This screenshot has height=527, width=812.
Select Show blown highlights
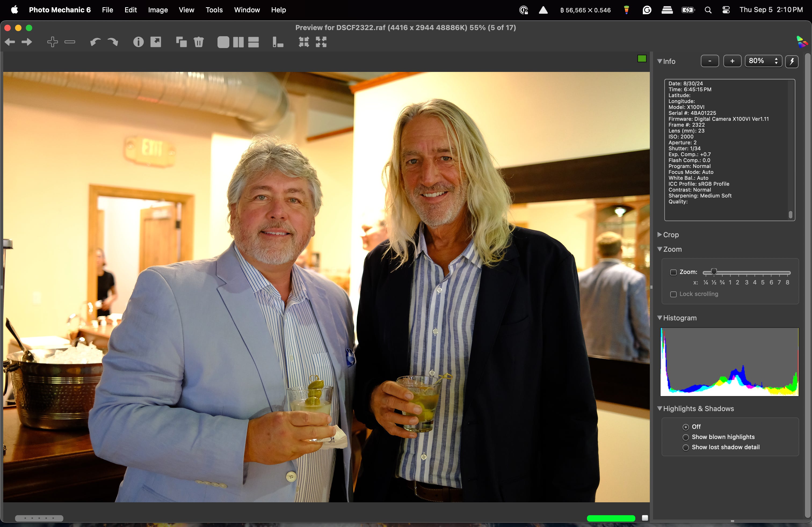click(686, 437)
